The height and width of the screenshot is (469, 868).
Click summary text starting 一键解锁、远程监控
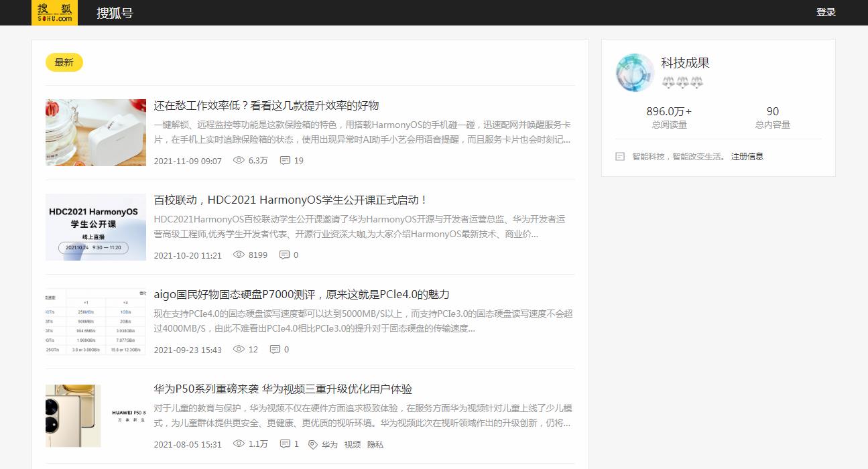[363, 132]
